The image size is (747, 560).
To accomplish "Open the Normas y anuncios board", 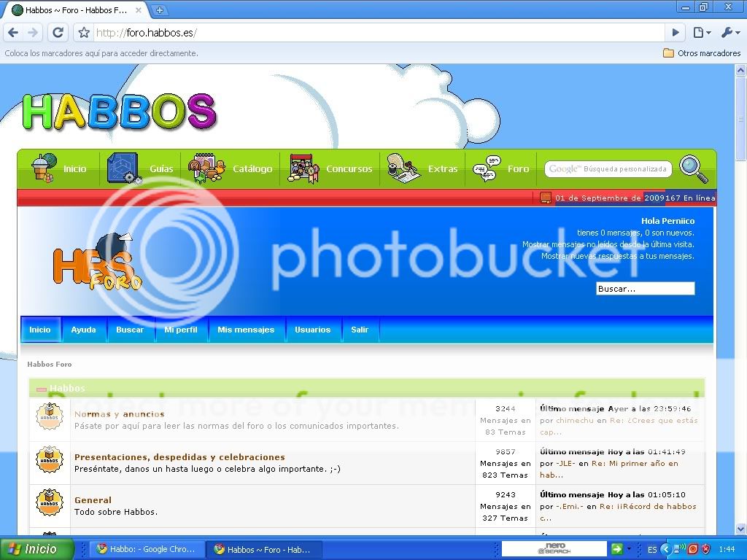I will pyautogui.click(x=119, y=414).
